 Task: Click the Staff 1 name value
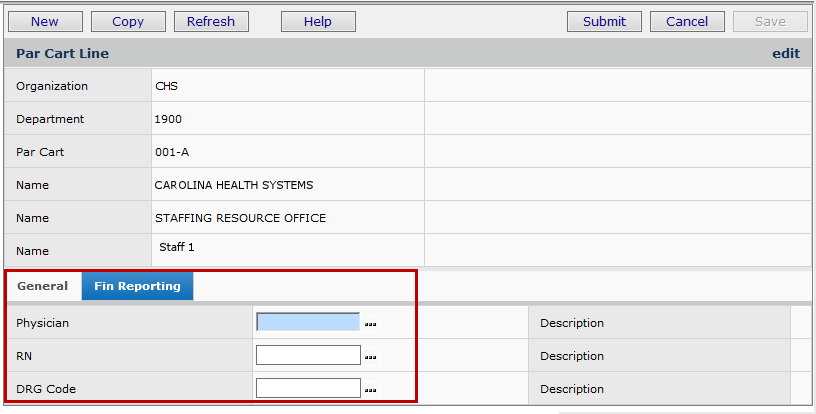(x=177, y=246)
